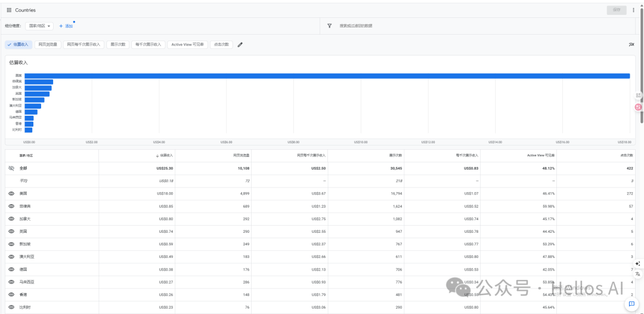The height and width of the screenshot is (314, 644).
Task: Select the 网页浏览量 metric tab
Action: [48, 44]
